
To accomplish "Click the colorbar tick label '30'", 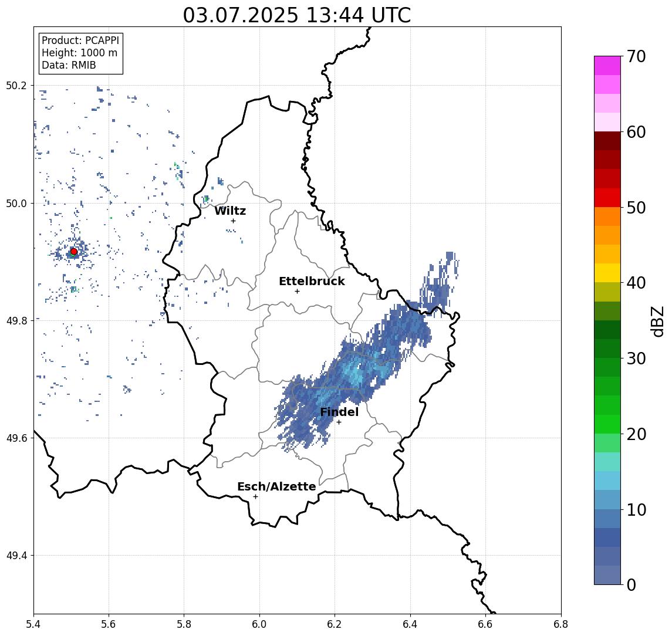I will (x=636, y=358).
